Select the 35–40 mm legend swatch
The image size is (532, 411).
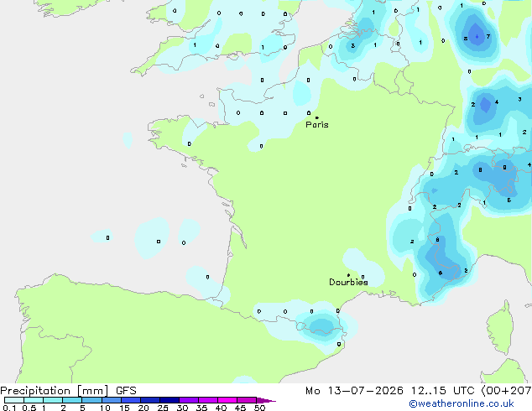coord(207,400)
